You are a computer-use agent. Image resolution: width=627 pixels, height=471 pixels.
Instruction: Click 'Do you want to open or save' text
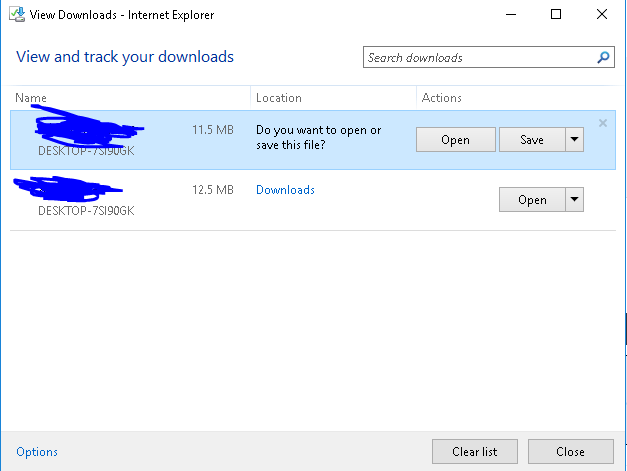(318, 138)
